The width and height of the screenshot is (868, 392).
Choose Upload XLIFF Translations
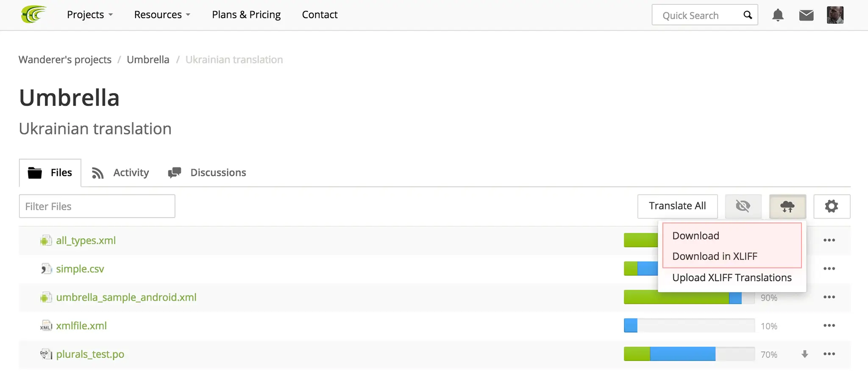(x=732, y=278)
